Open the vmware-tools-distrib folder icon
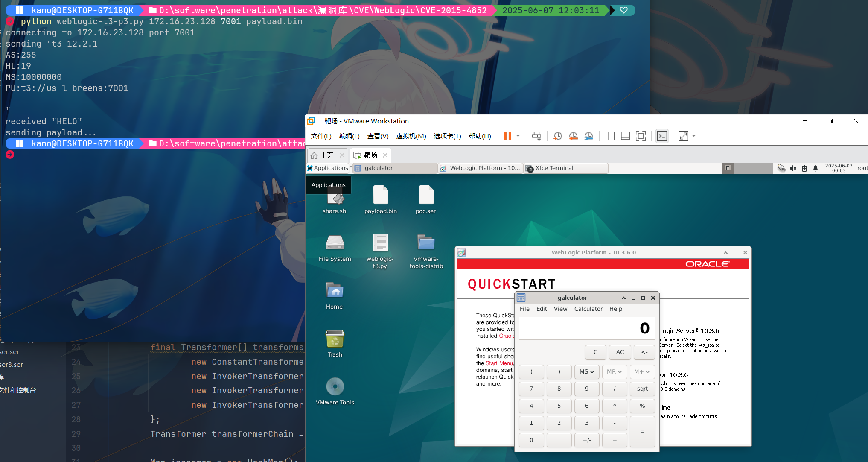Image resolution: width=868 pixels, height=462 pixels. (x=426, y=251)
